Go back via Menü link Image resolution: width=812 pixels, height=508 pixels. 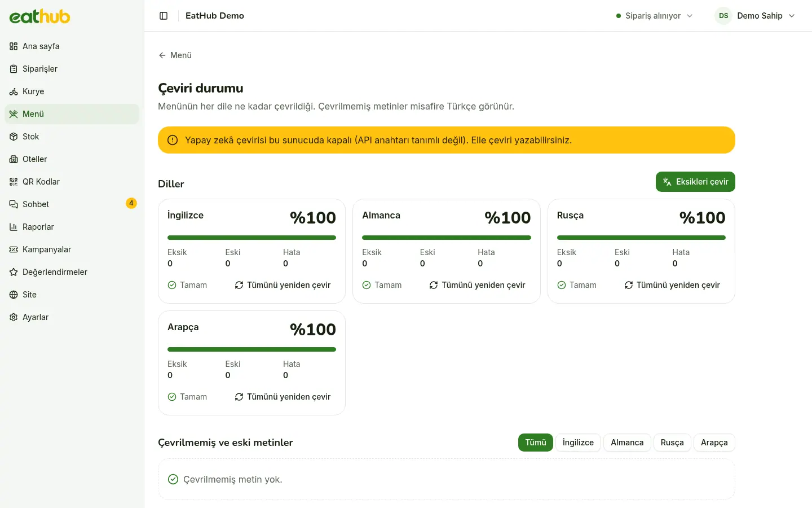click(x=175, y=55)
